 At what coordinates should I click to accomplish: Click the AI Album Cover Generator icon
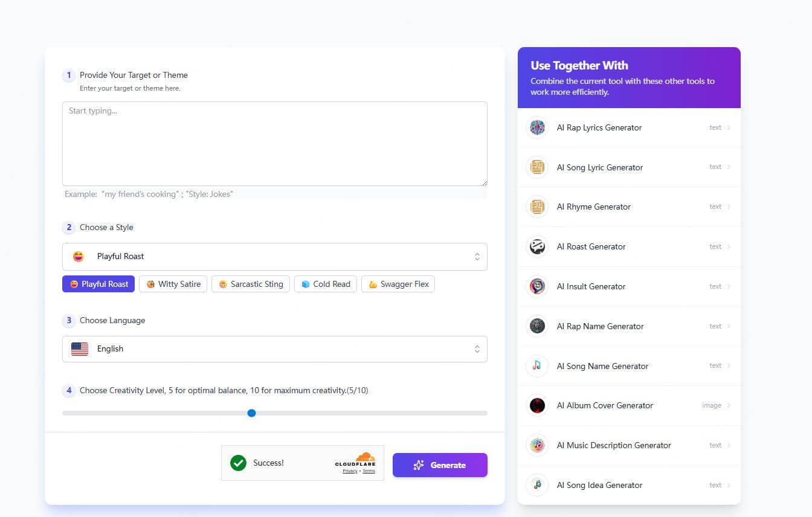point(537,405)
